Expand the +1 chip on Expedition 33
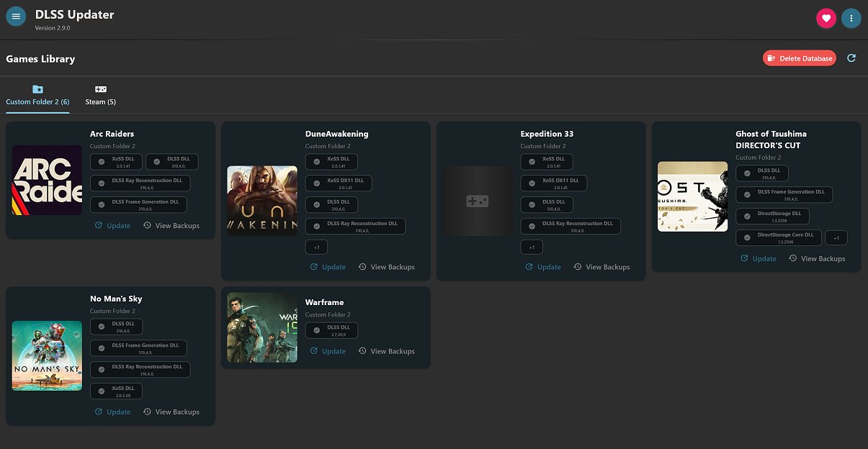The height and width of the screenshot is (449, 868). tap(532, 247)
